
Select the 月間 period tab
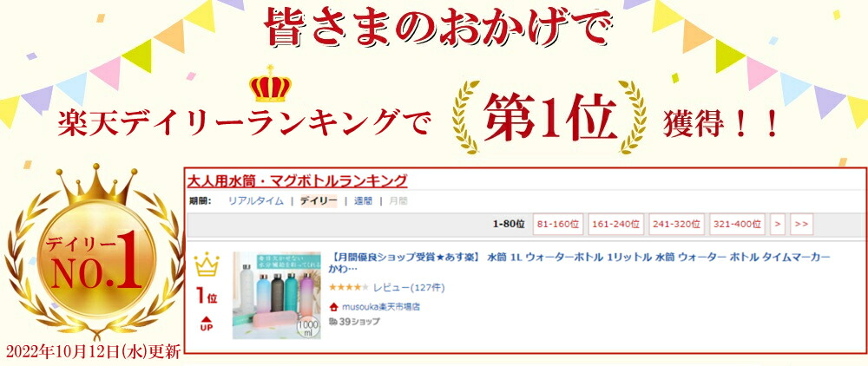(398, 201)
